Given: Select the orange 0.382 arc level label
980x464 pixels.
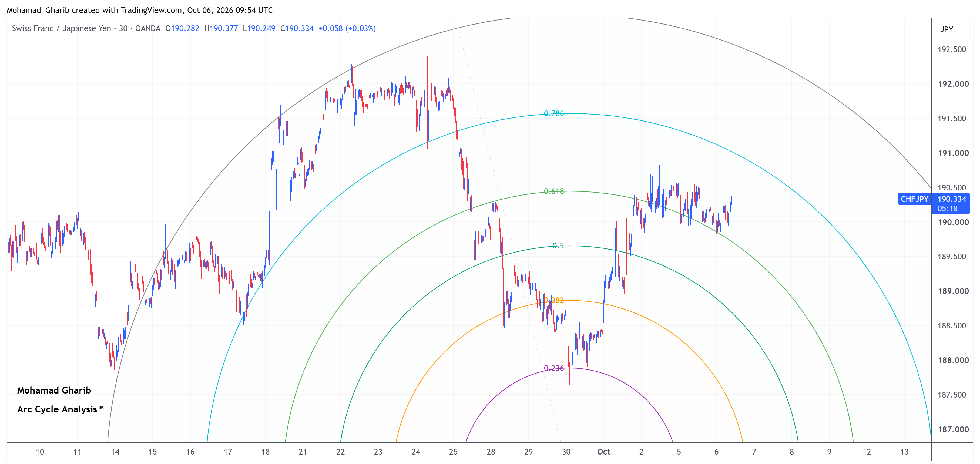Looking at the screenshot, I should [553, 300].
